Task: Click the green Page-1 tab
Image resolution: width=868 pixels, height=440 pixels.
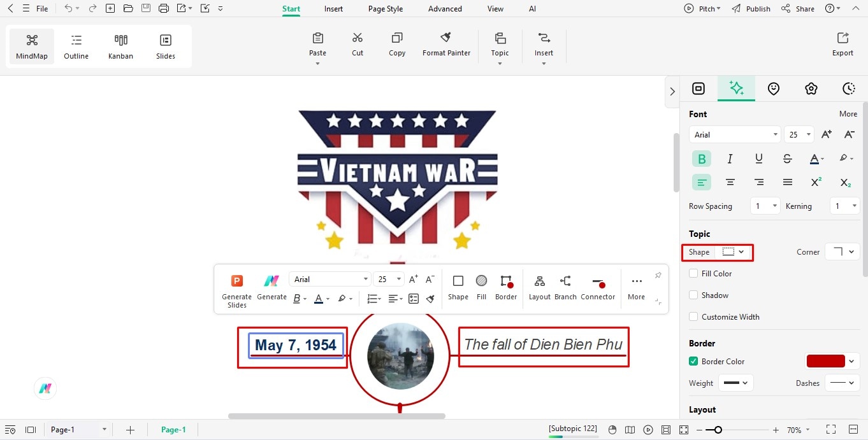Action: 173,430
